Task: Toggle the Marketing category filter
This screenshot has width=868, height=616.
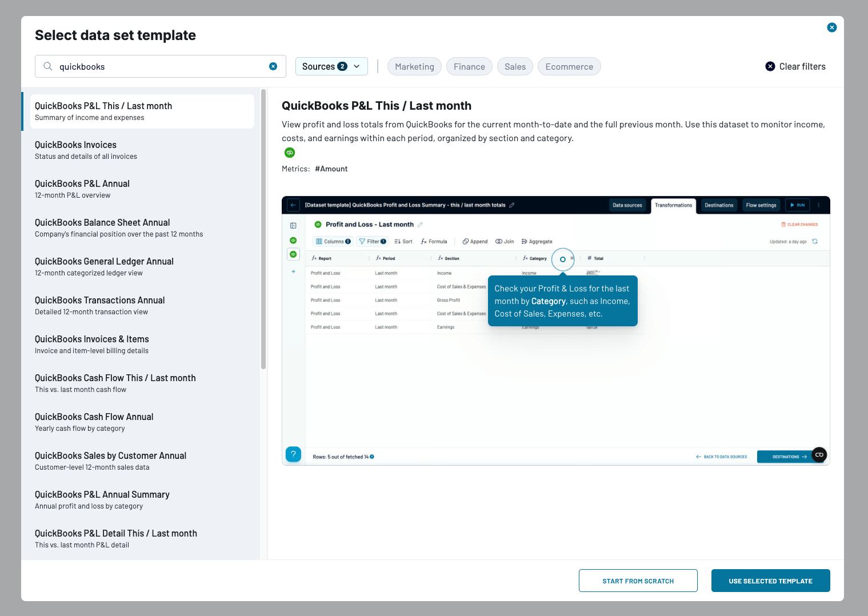Action: point(414,66)
